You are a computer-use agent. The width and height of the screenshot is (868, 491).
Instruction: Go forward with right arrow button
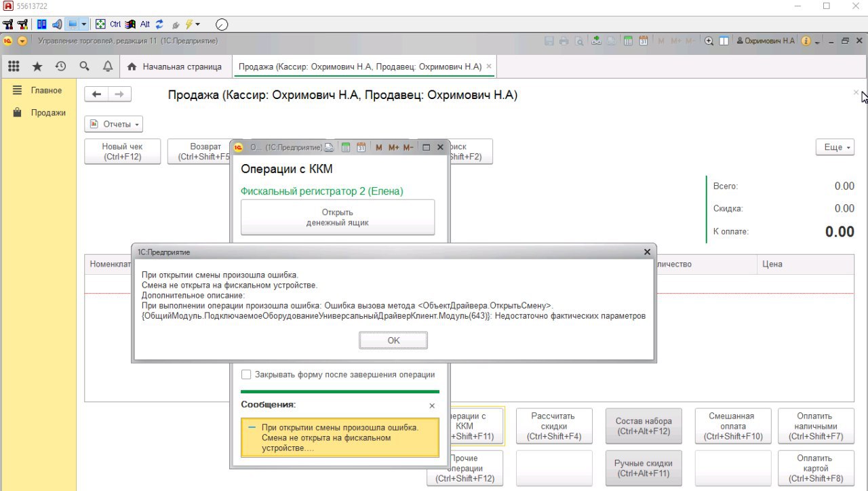pos(119,94)
